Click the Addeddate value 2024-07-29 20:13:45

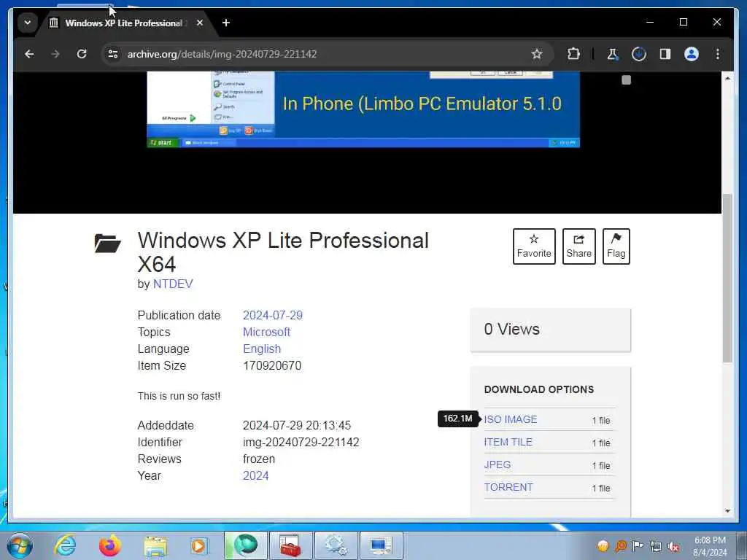click(x=297, y=425)
